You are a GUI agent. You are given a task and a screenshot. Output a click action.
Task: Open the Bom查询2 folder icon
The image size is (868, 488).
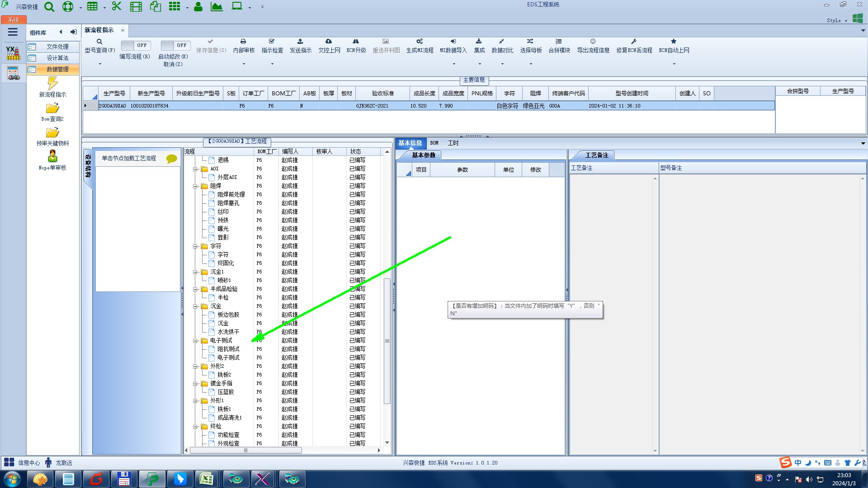point(52,108)
